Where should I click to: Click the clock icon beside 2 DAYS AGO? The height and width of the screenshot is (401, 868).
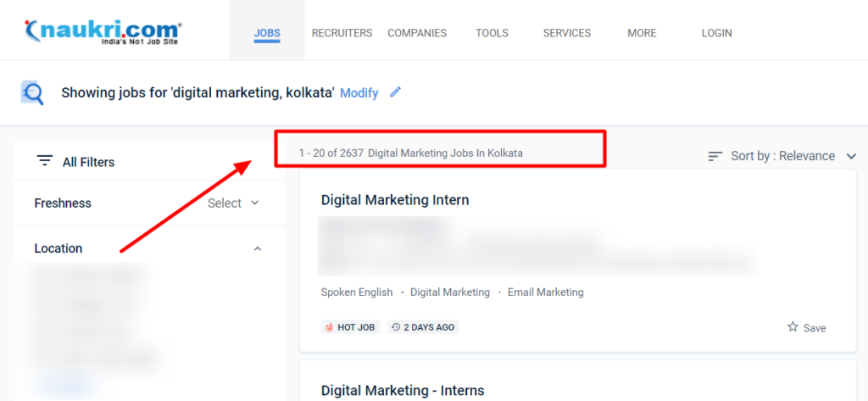pyautogui.click(x=396, y=327)
